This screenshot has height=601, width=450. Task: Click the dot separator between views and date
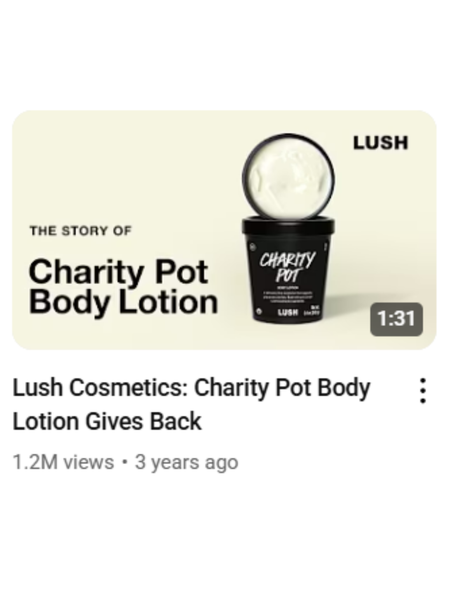[x=124, y=462]
